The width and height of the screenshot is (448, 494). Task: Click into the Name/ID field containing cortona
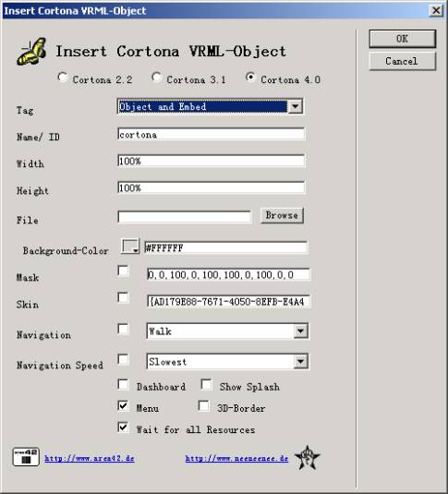click(211, 135)
